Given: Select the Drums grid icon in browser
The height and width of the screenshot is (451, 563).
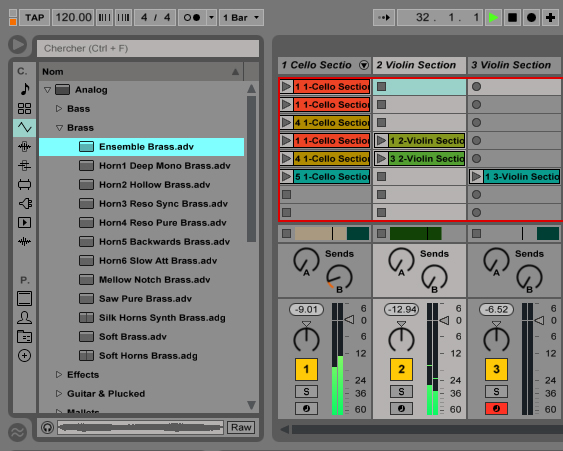Looking at the screenshot, I should (24, 108).
